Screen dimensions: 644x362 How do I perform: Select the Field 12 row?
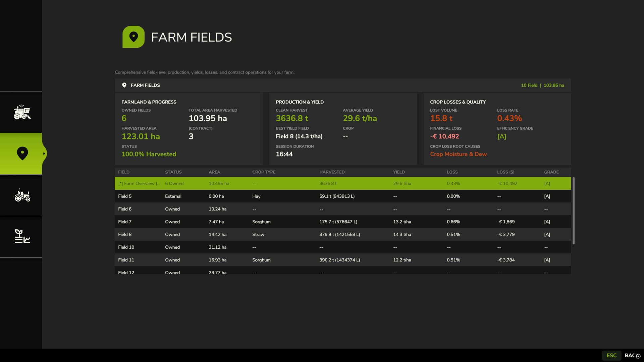[343, 270]
